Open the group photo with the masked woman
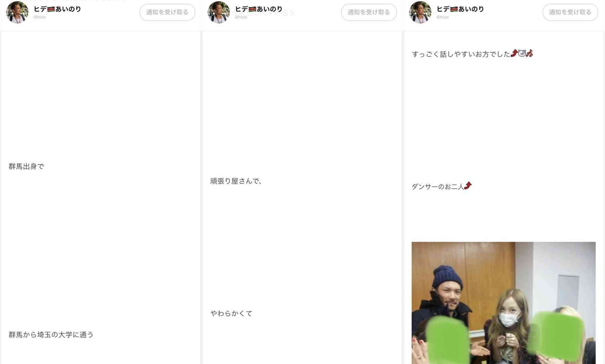This screenshot has width=605, height=364. (503, 303)
